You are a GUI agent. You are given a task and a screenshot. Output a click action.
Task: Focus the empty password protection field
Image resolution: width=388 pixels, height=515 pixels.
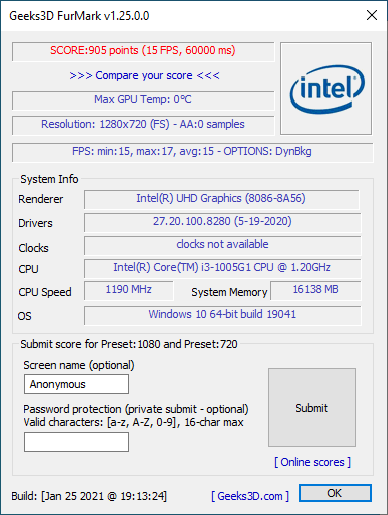pyautogui.click(x=76, y=442)
